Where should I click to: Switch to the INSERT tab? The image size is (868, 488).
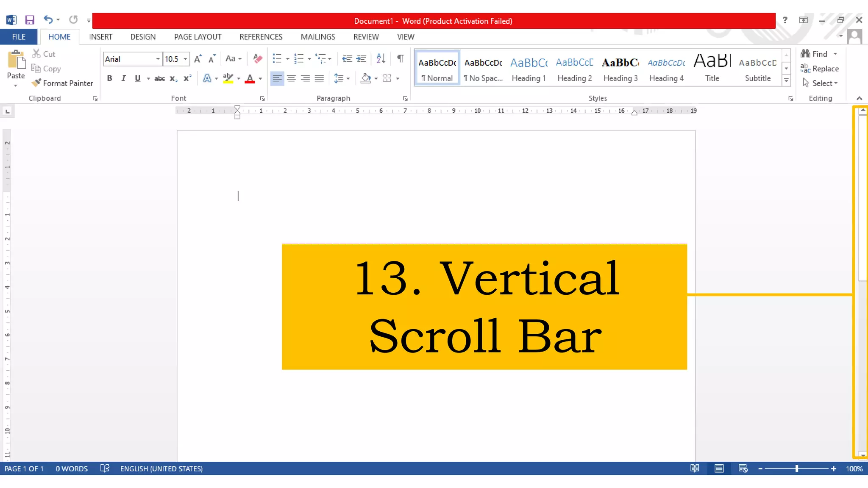[x=100, y=37]
